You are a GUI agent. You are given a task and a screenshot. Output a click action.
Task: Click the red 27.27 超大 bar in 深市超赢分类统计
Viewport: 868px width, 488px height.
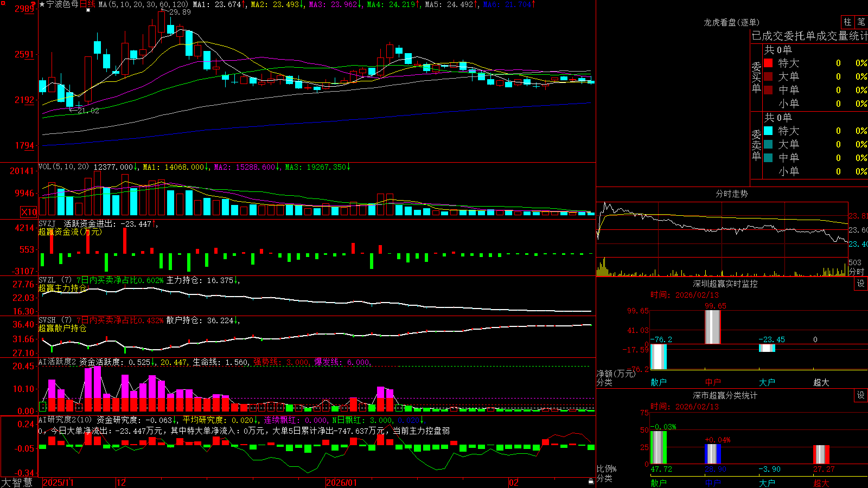coord(821,454)
